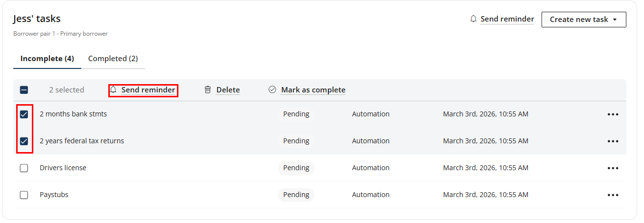Click the bell icon in top-right Send reminder
Image resolution: width=644 pixels, height=223 pixels.
click(473, 19)
